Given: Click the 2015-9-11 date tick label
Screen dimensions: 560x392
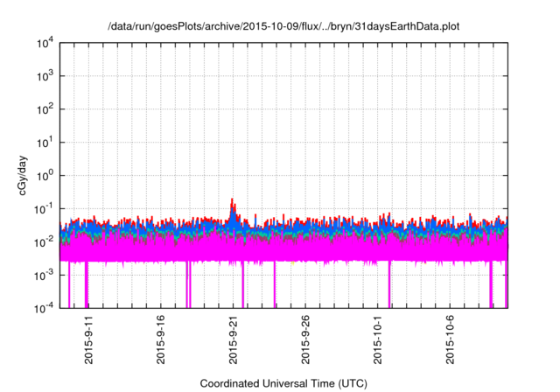Looking at the screenshot, I should pos(88,339).
